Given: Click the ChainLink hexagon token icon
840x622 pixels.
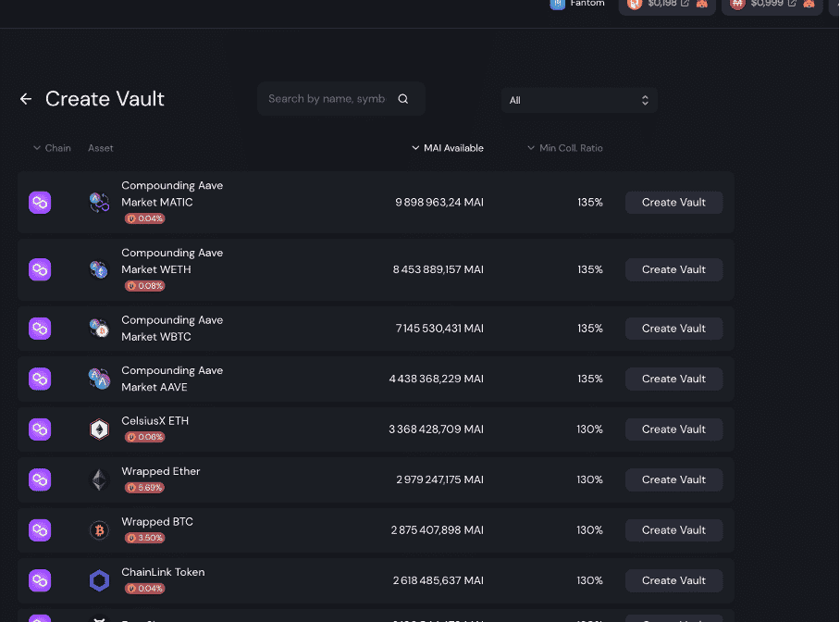Looking at the screenshot, I should point(99,580).
